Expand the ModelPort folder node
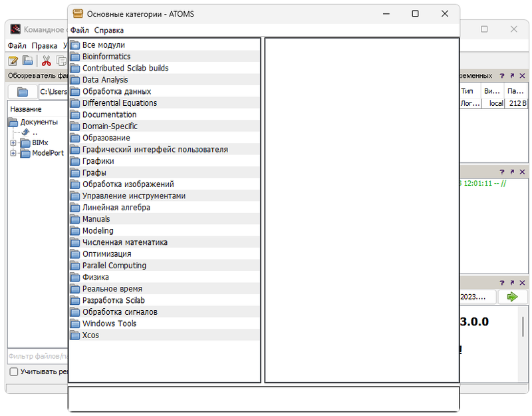The width and height of the screenshot is (532, 416). coord(13,154)
